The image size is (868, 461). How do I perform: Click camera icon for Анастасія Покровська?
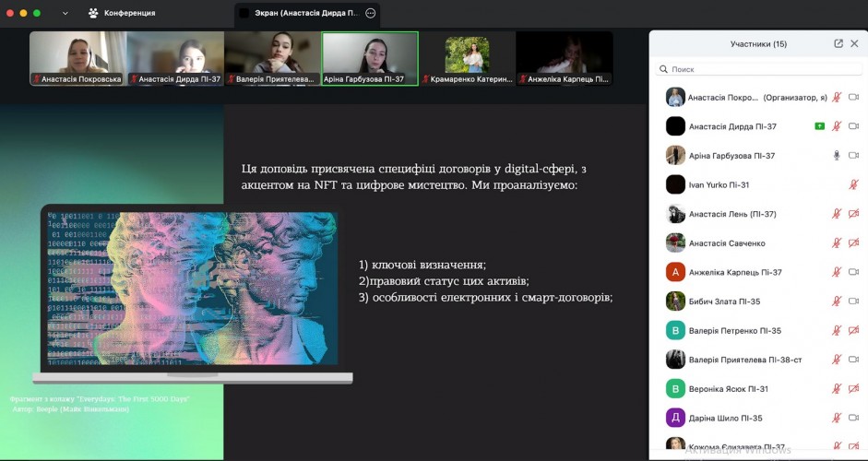click(x=853, y=97)
